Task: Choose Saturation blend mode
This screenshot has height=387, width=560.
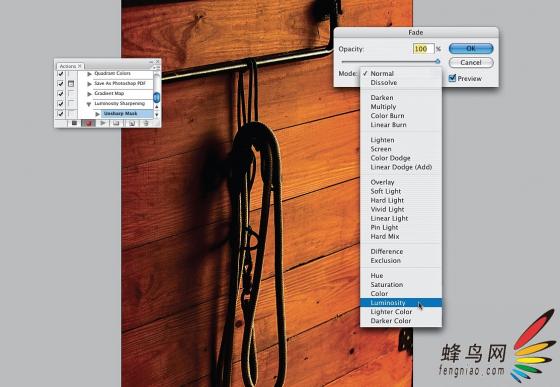Action: click(401, 285)
